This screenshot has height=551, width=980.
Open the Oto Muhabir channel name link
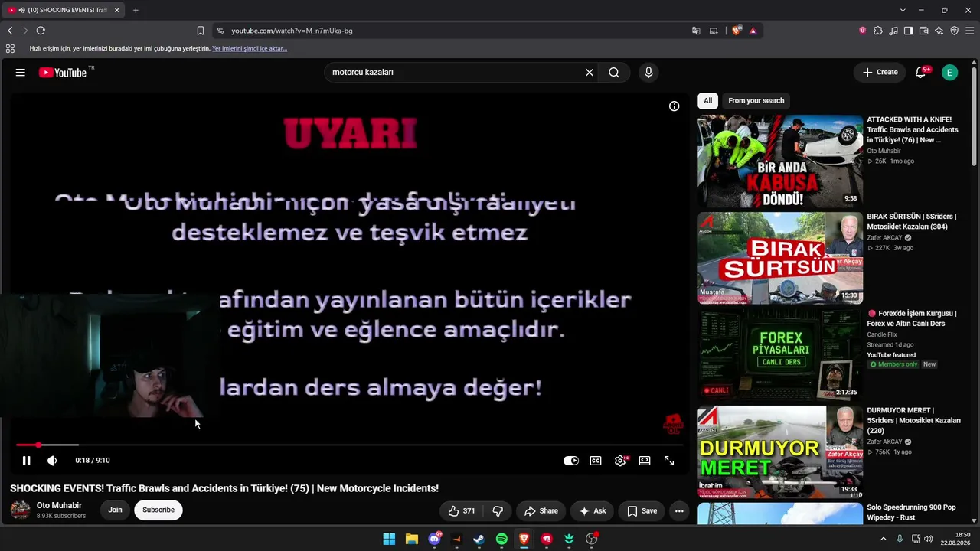pos(59,505)
